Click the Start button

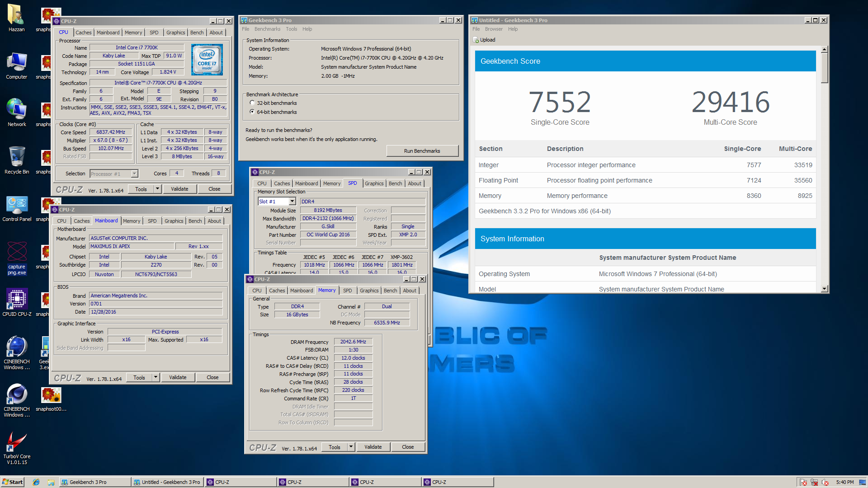[x=12, y=482]
